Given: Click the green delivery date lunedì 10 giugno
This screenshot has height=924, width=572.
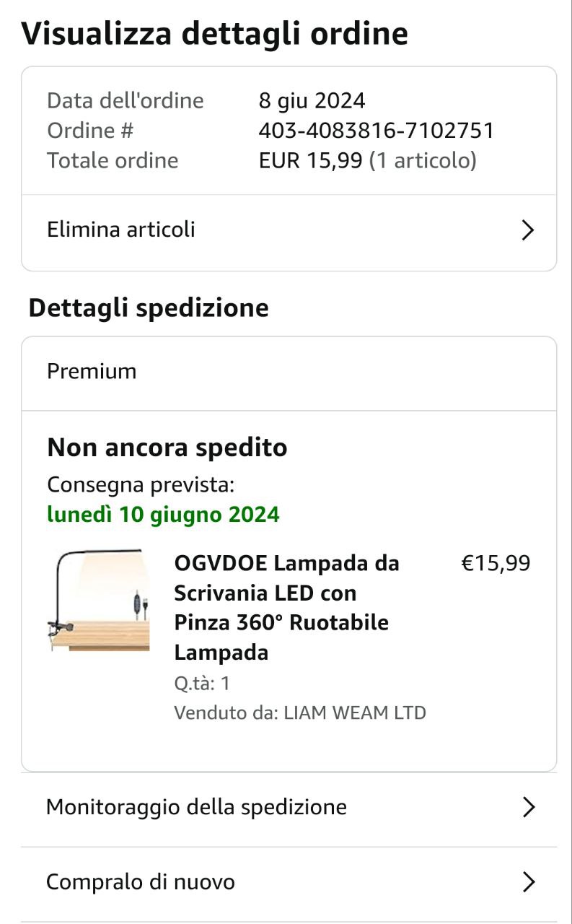Looking at the screenshot, I should pos(163,515).
